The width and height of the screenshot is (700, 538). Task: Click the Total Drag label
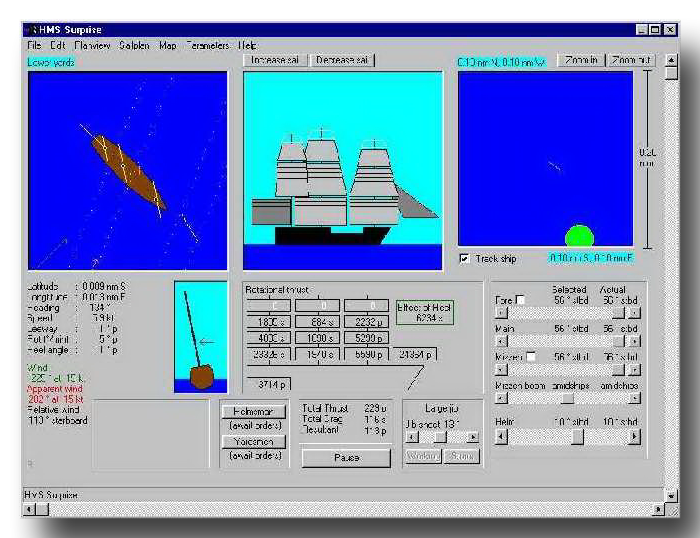click(322, 419)
